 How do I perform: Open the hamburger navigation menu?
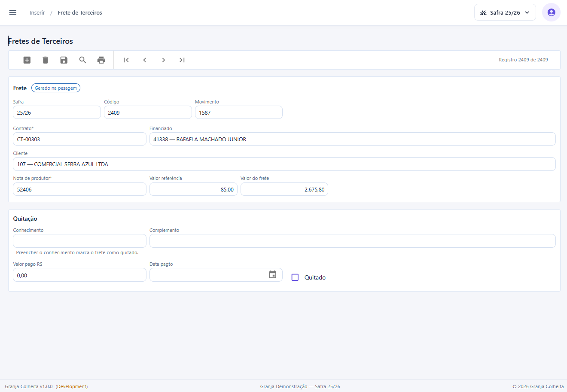(13, 12)
